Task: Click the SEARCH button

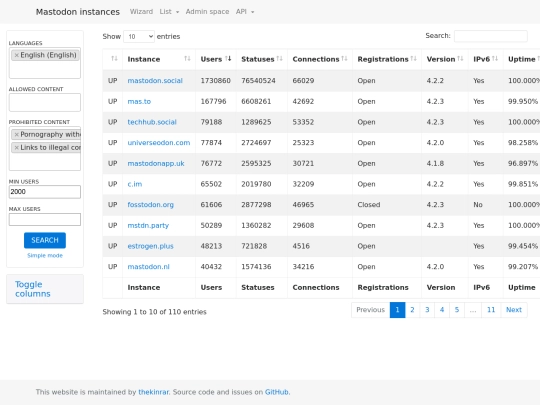Action: [45, 240]
